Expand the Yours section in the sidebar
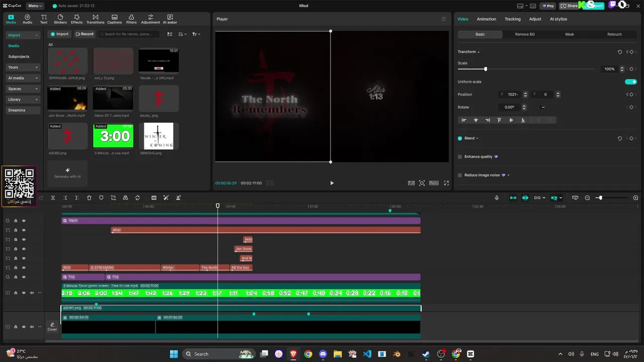 [23, 67]
